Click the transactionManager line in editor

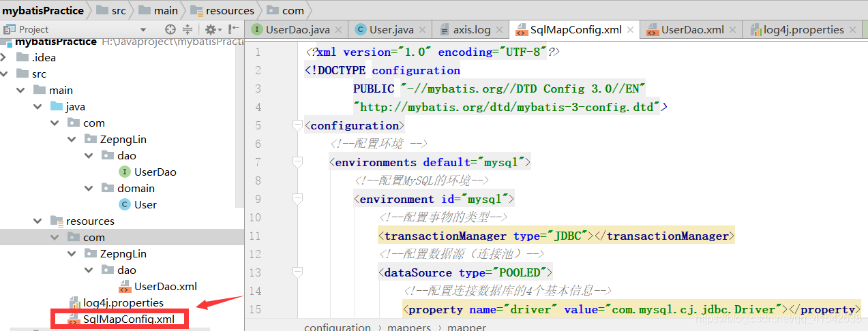556,236
